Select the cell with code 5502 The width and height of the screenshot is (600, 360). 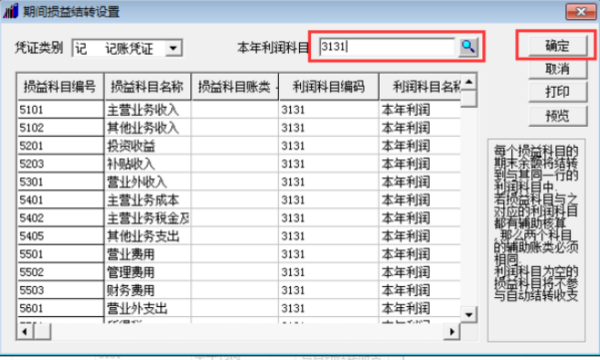click(x=60, y=272)
